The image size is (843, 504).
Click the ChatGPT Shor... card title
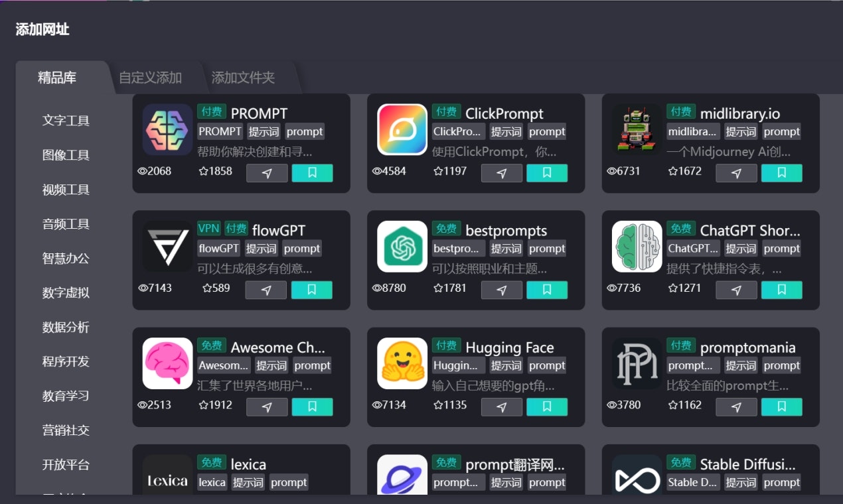point(750,231)
